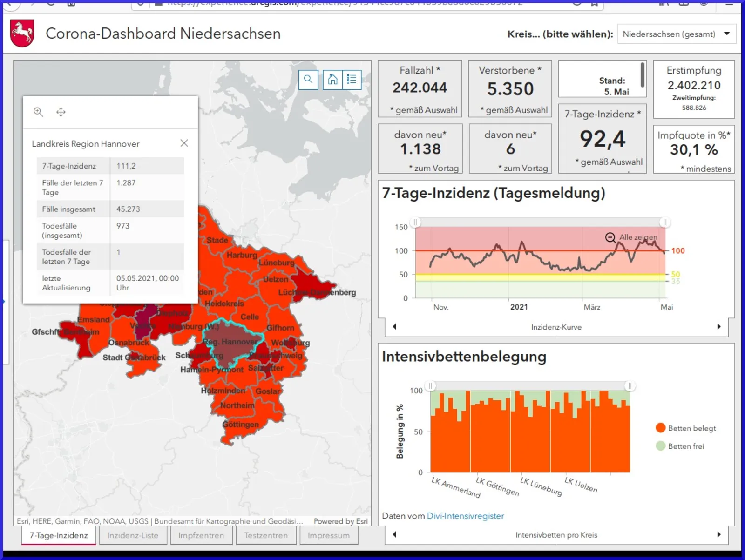This screenshot has width=745, height=560.
Task: Go to previous Intensivbetten page
Action: pos(394,534)
